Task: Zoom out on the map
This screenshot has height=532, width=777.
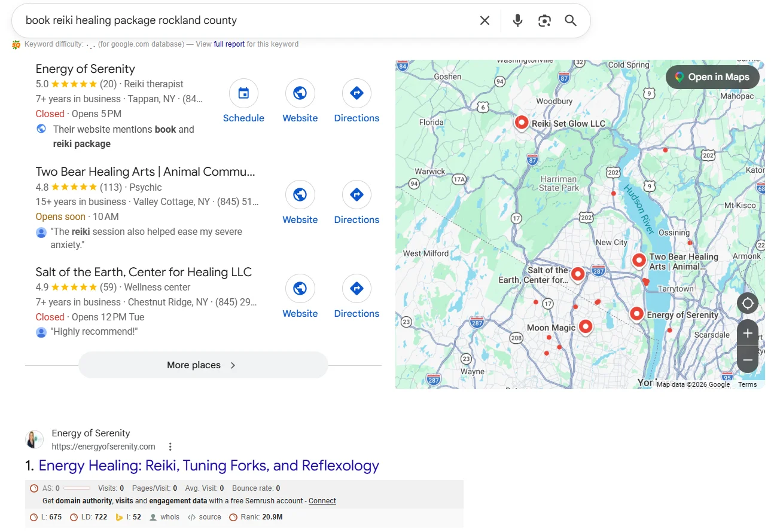Action: coord(748,360)
